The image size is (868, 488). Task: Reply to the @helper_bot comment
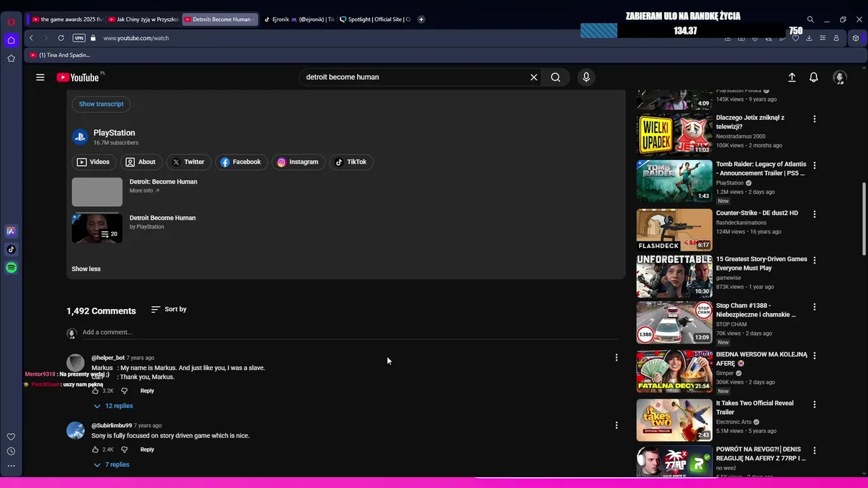tap(147, 391)
